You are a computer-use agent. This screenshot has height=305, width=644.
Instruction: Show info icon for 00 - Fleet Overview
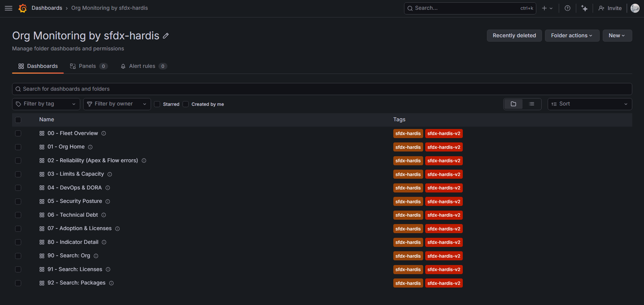104,133
